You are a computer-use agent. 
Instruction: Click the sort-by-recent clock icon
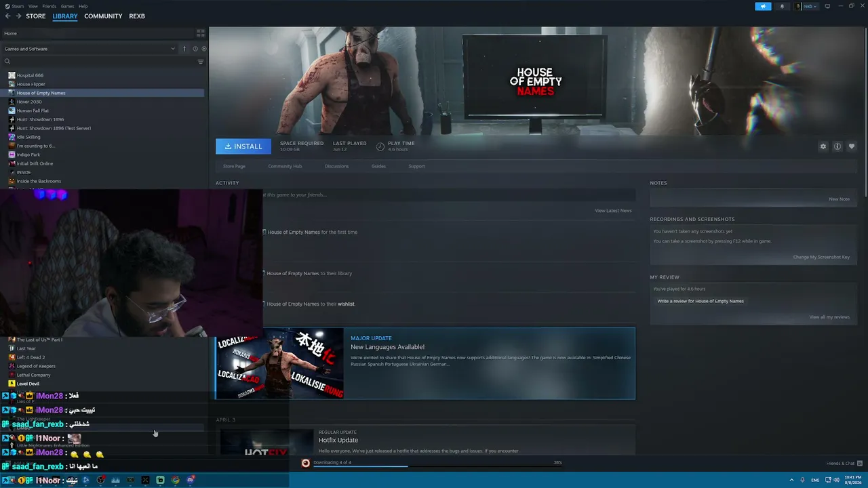coord(195,49)
